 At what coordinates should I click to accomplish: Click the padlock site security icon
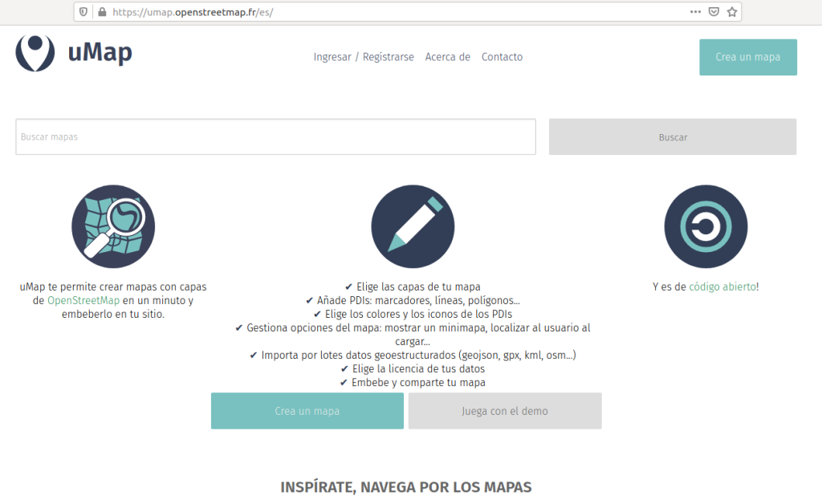tap(102, 11)
